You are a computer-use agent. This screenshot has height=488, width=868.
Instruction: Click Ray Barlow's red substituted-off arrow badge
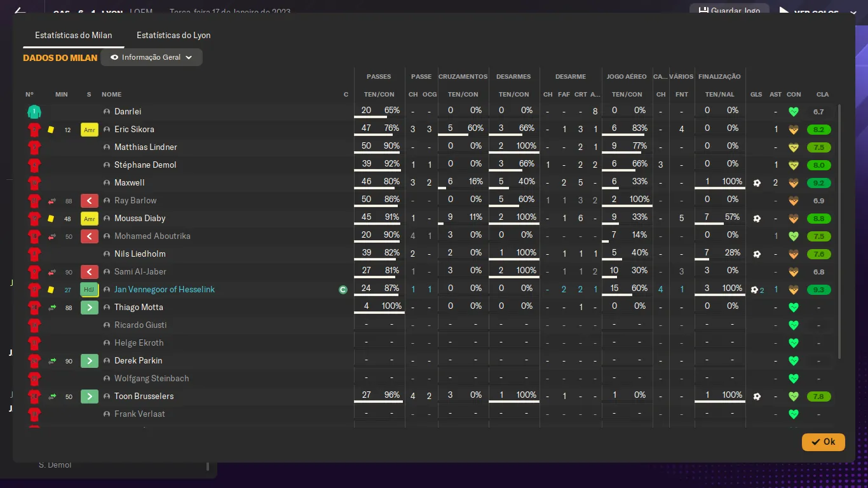tap(90, 201)
